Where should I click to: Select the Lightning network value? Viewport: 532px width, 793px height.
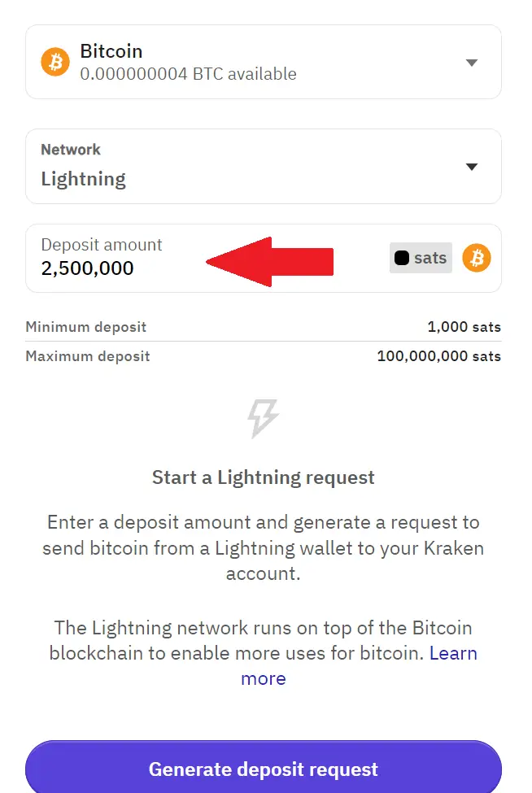(84, 179)
